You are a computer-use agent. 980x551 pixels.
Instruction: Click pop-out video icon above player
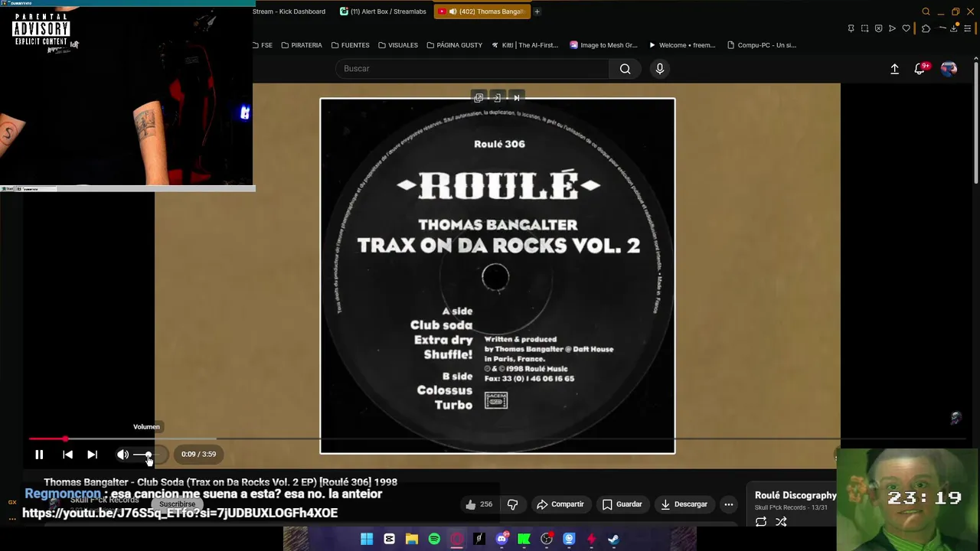(x=479, y=98)
